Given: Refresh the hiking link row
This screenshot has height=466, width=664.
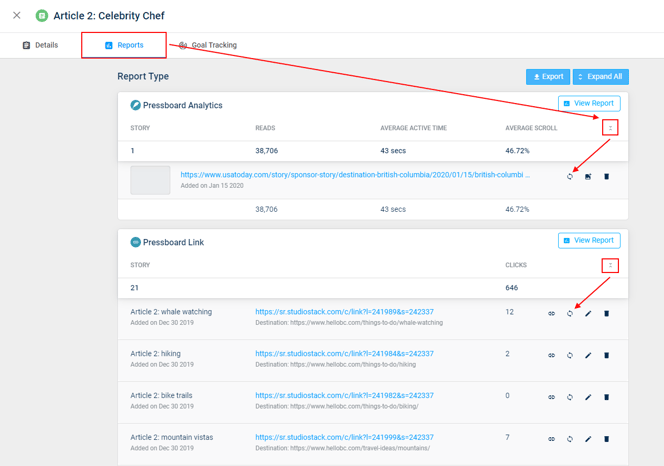Looking at the screenshot, I should coord(570,355).
